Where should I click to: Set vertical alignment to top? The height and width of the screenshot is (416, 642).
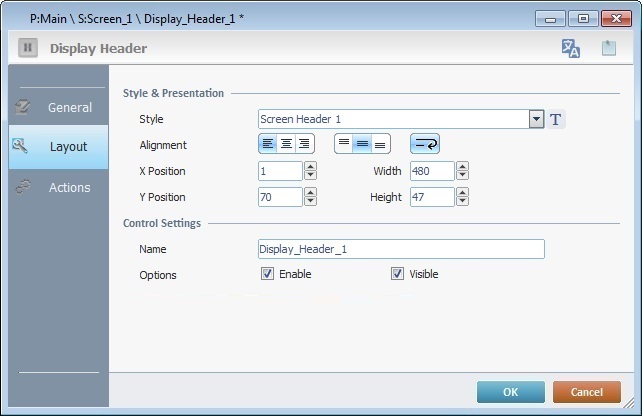[x=344, y=145]
